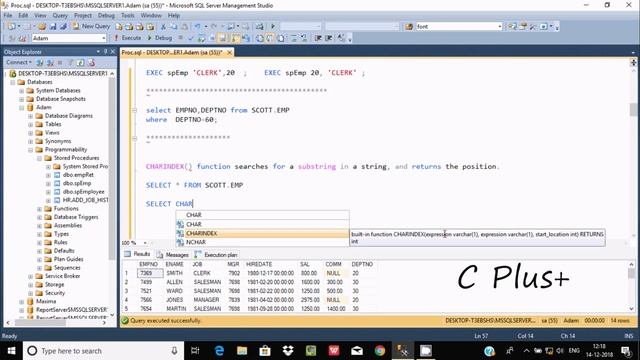Click the New Query toolbar button

92,26
